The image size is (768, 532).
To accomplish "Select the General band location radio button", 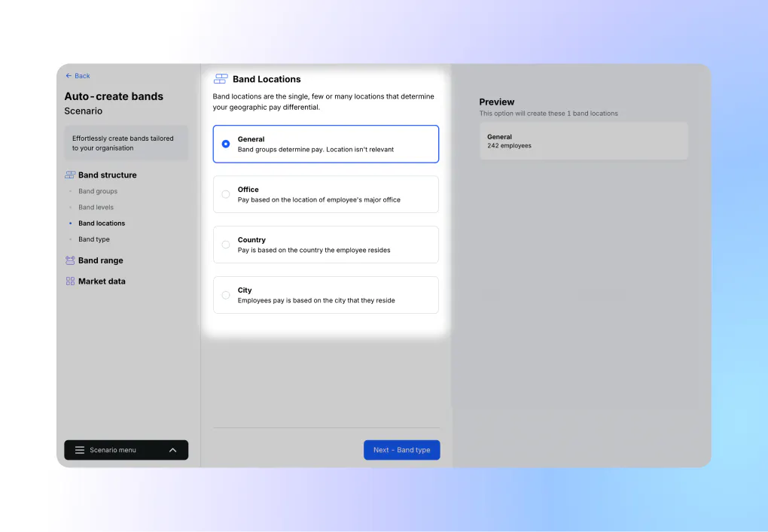I will [225, 144].
